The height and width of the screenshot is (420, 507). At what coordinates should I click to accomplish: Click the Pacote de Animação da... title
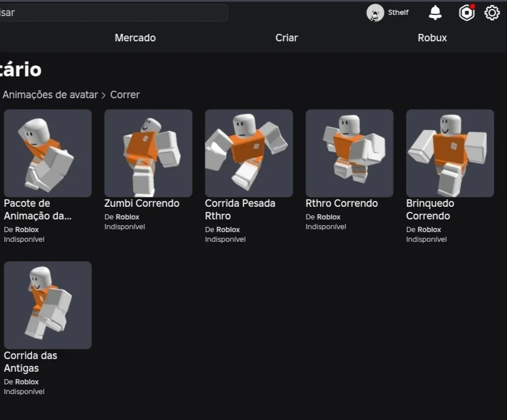pos(37,209)
